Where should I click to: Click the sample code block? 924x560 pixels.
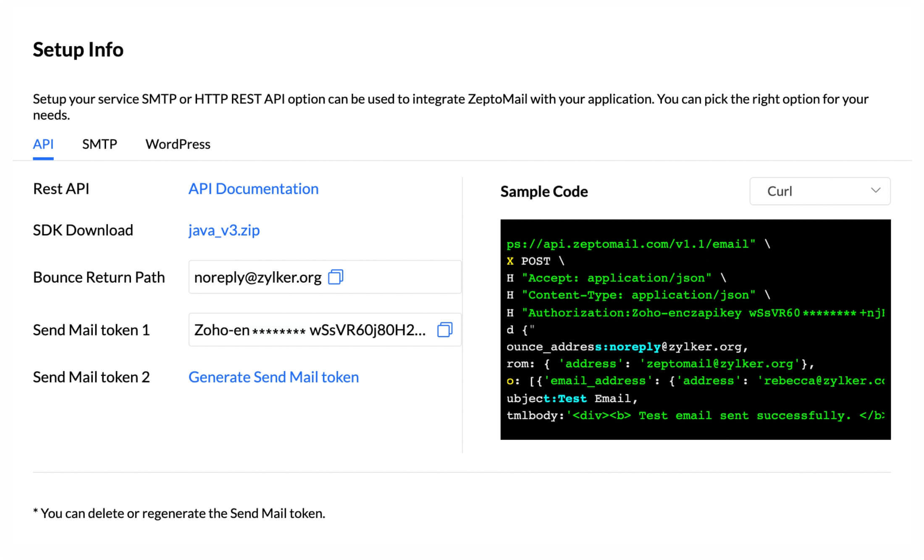(x=695, y=330)
